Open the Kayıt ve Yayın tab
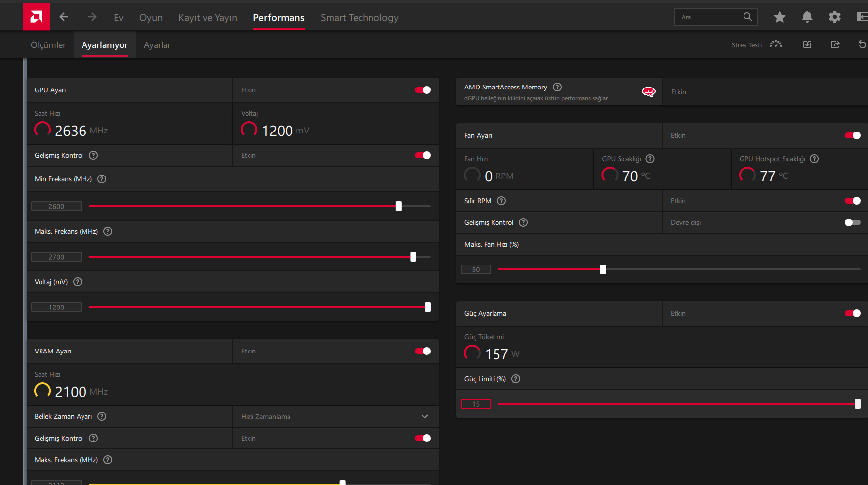This screenshot has height=485, width=868. pos(207,18)
